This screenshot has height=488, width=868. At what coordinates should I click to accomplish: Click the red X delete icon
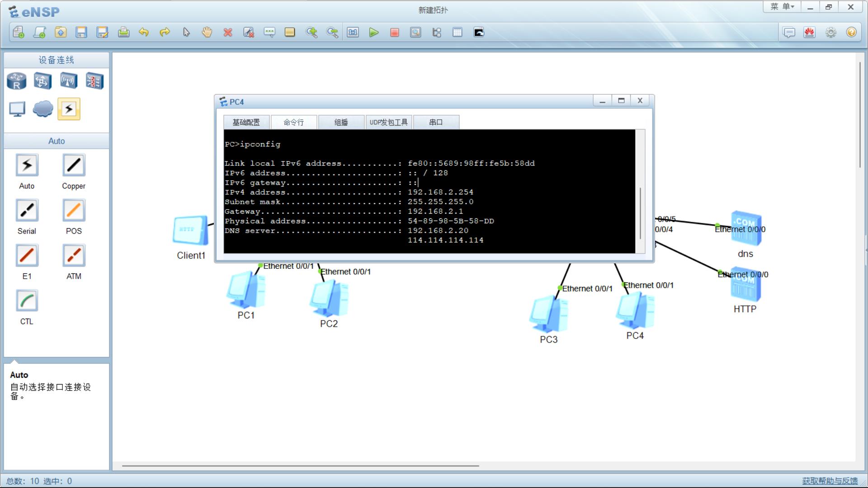(x=228, y=32)
